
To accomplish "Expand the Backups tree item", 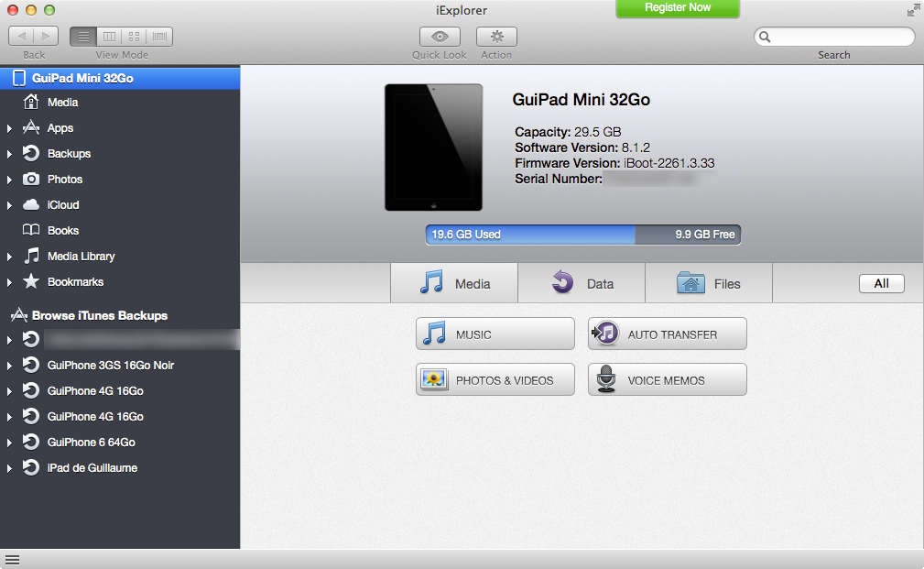I will tap(9, 154).
